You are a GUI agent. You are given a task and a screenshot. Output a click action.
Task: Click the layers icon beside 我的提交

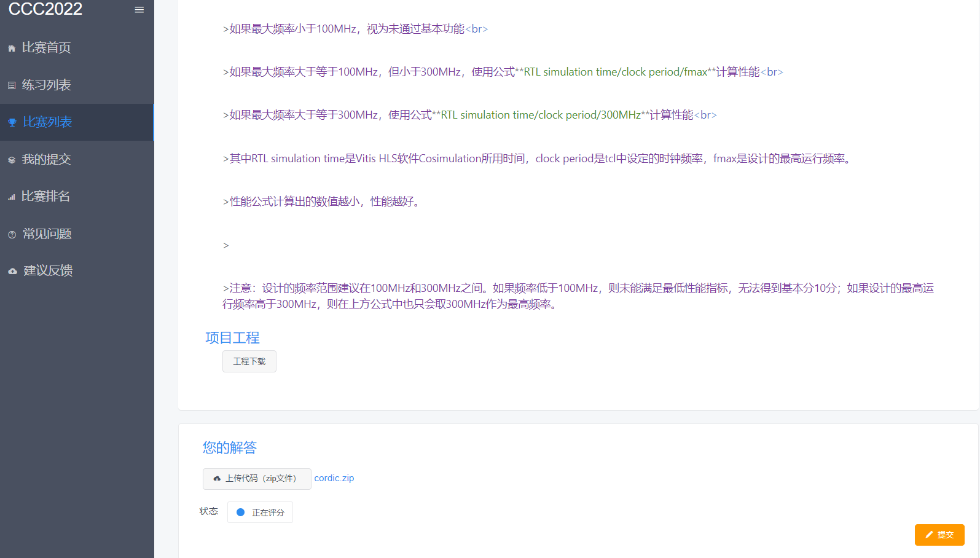click(x=12, y=160)
